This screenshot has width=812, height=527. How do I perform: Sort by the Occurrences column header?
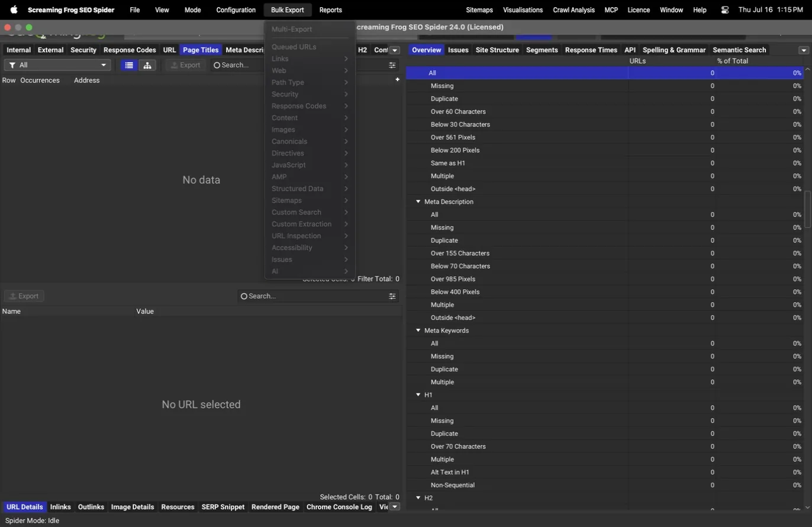[x=40, y=80]
